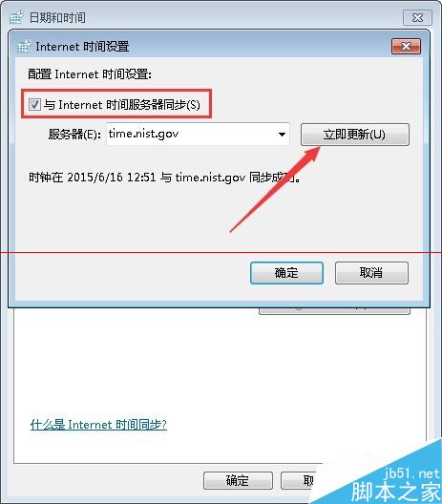Image resolution: width=442 pixels, height=504 pixels.
Task: Click the 与 Internet 时间服务器同步(S) checkbox label
Action: tap(122, 105)
